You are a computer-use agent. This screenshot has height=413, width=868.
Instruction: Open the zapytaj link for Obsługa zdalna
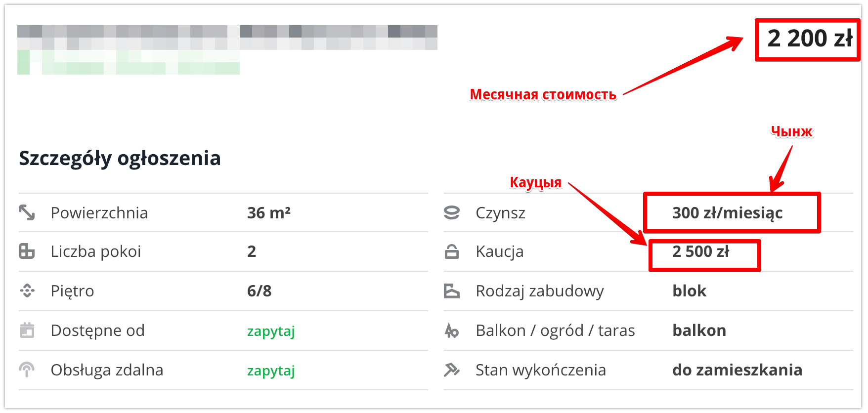pos(271,371)
